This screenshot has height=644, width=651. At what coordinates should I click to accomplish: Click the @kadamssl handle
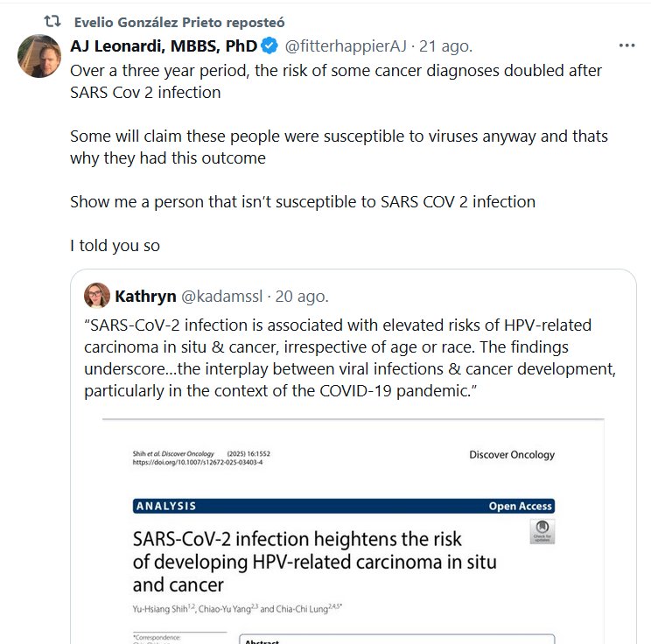(220, 296)
